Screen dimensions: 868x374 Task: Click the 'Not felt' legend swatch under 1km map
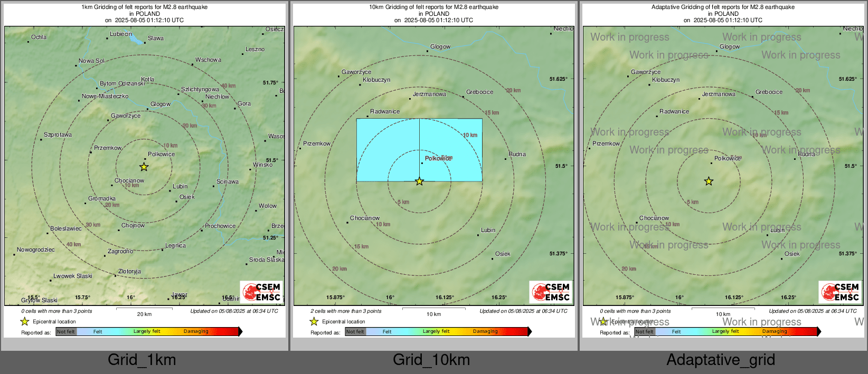click(x=66, y=332)
